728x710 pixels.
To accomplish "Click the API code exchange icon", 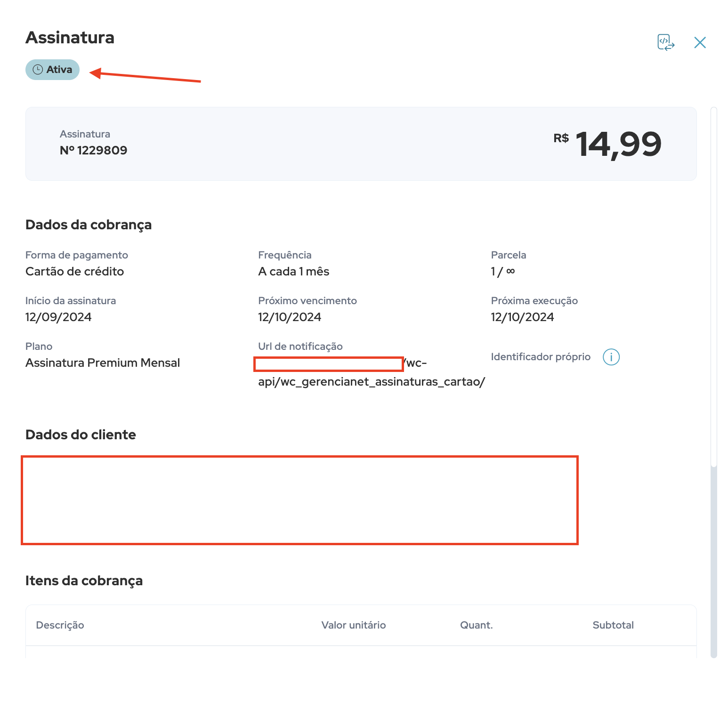I will 666,42.
